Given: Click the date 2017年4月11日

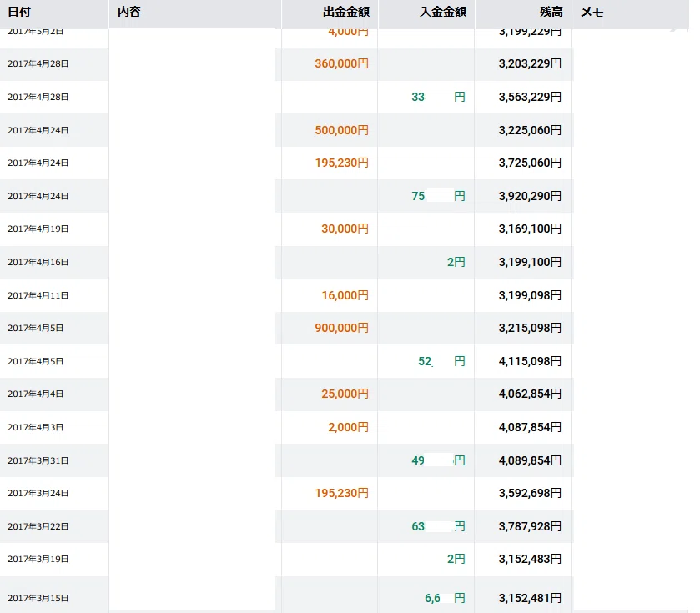Looking at the screenshot, I should pos(38,295).
